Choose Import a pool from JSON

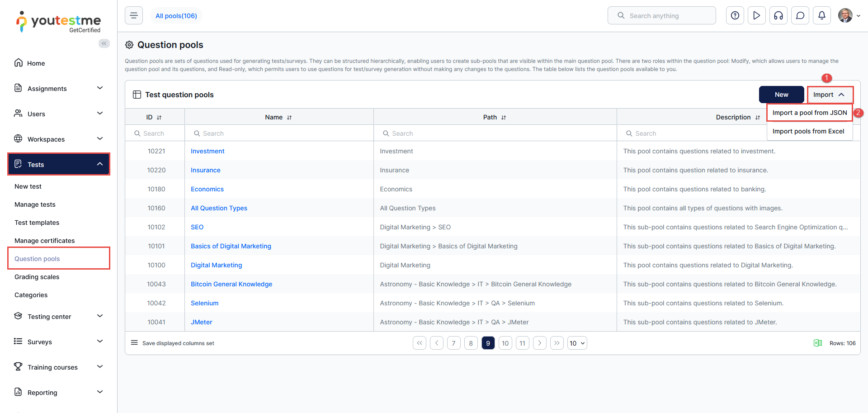coord(809,113)
